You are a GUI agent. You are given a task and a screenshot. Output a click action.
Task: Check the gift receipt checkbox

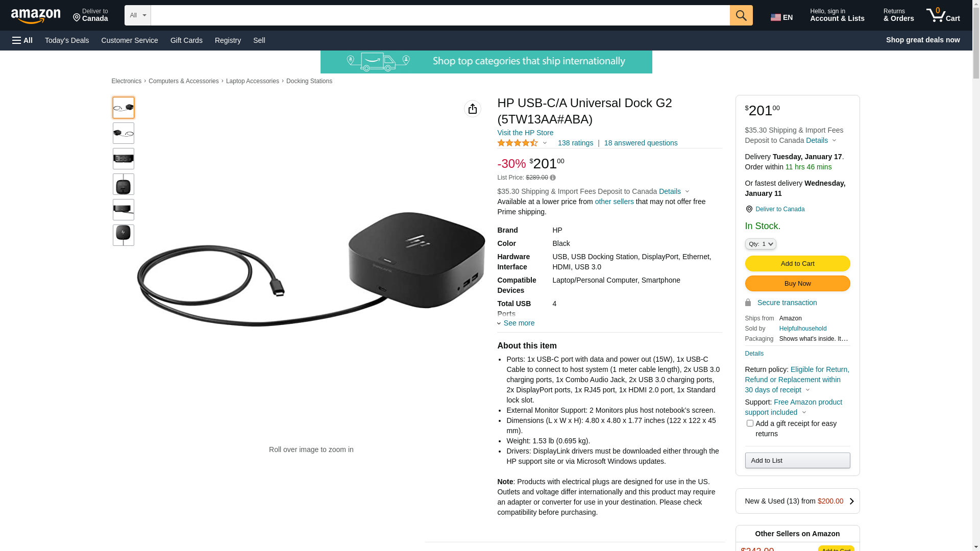tap(750, 423)
